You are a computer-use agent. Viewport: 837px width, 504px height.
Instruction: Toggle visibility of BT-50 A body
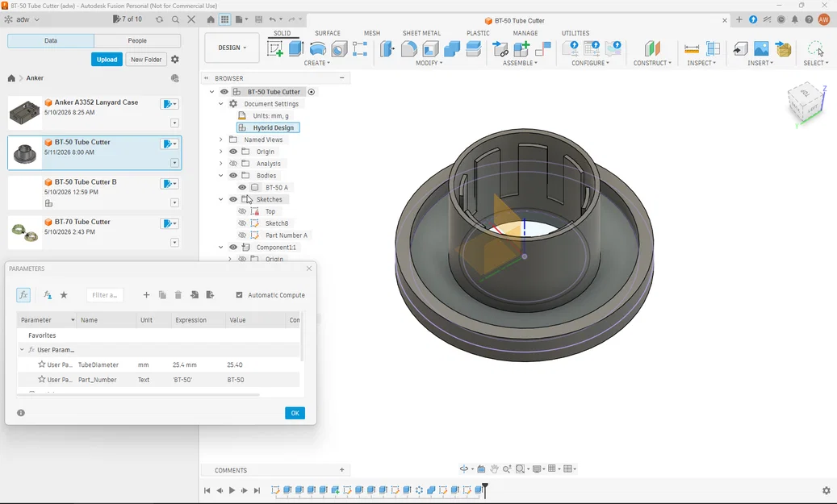[x=242, y=187]
